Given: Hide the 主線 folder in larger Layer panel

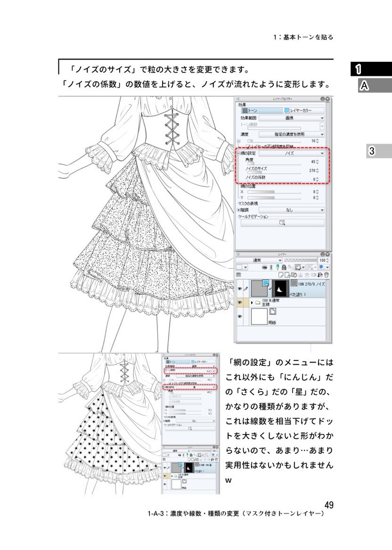Looking at the screenshot, I should point(240,302).
